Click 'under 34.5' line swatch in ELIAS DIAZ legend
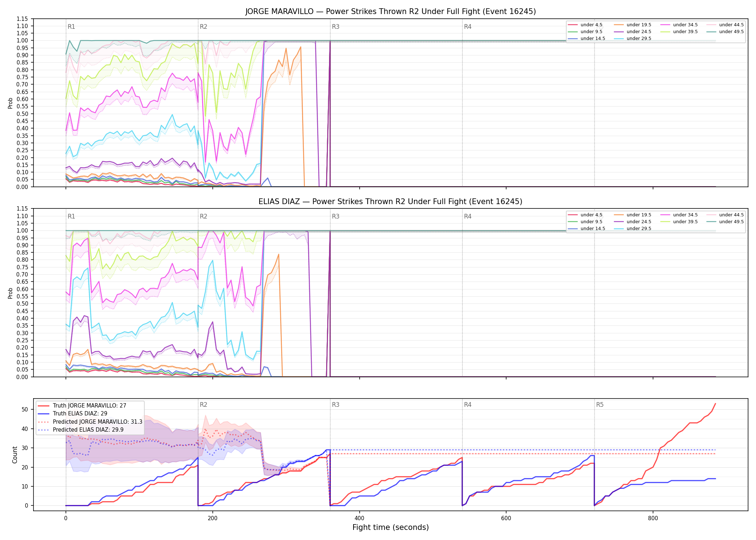 click(665, 215)
